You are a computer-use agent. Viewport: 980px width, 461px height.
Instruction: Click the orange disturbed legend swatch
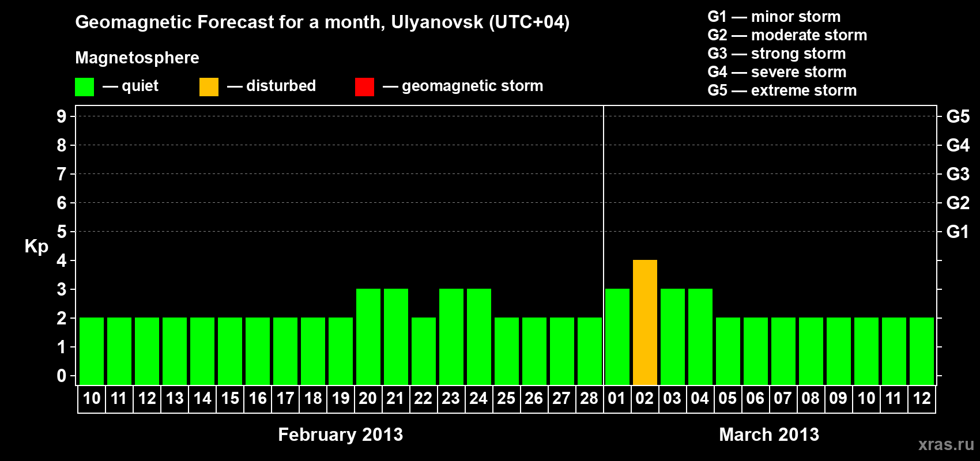(209, 87)
